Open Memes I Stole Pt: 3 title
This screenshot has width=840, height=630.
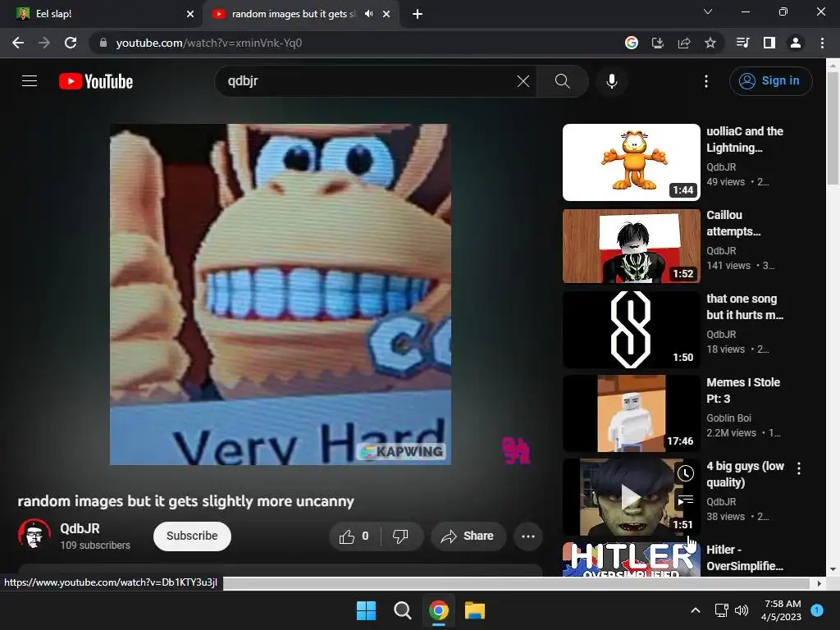point(743,390)
